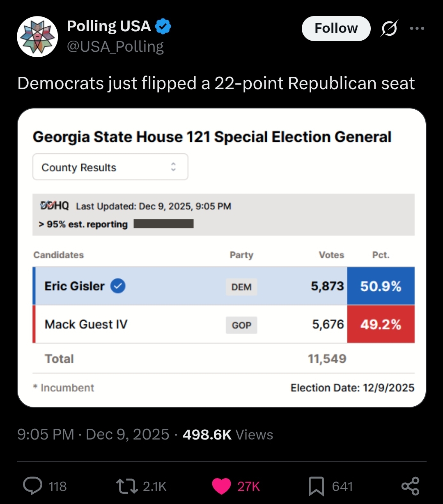Expand the County Results dropdown
Image resolution: width=443 pixels, height=504 pixels.
[110, 167]
